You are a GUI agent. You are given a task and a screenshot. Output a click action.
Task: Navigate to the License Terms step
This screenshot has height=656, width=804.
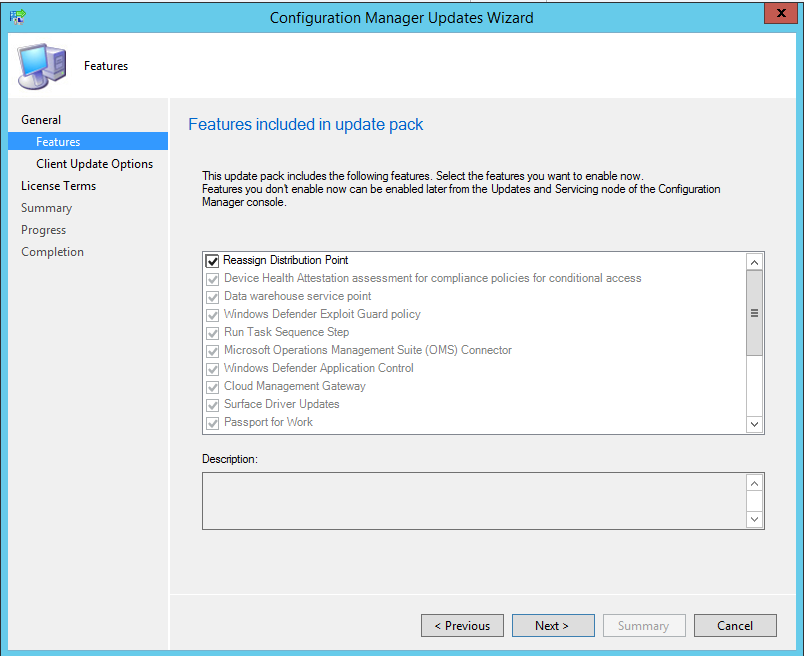(59, 185)
